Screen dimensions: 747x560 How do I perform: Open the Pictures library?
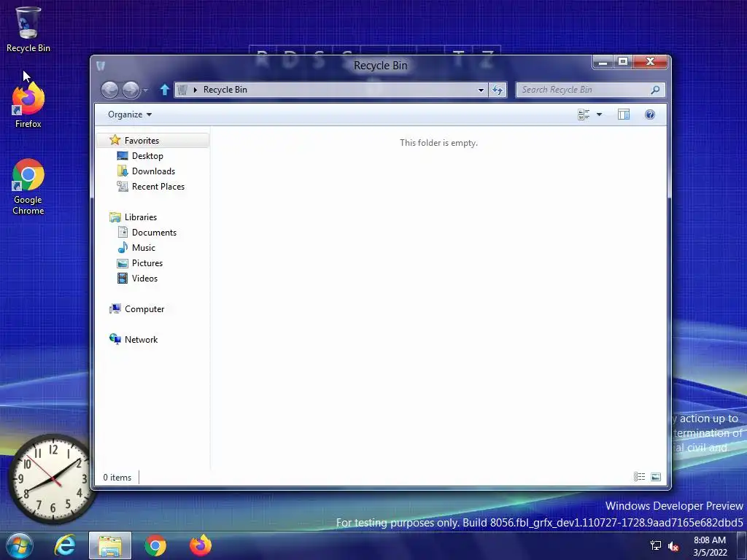[147, 262]
